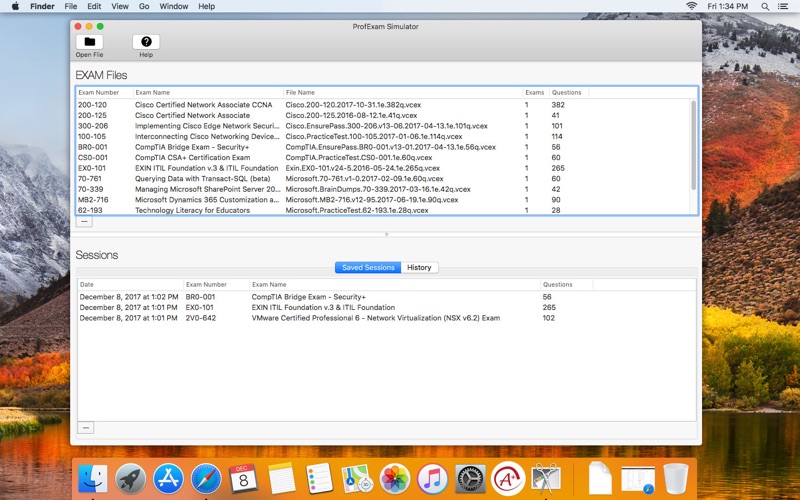Click the EXAM Files list vertical scrollbar
The height and width of the screenshot is (500, 800).
click(x=693, y=145)
